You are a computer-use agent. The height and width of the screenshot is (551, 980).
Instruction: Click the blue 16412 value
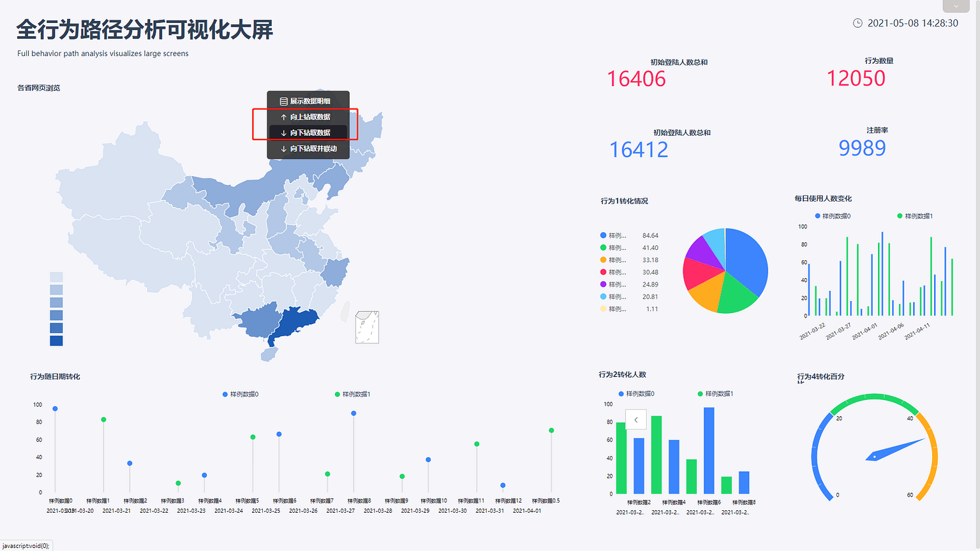[639, 150]
